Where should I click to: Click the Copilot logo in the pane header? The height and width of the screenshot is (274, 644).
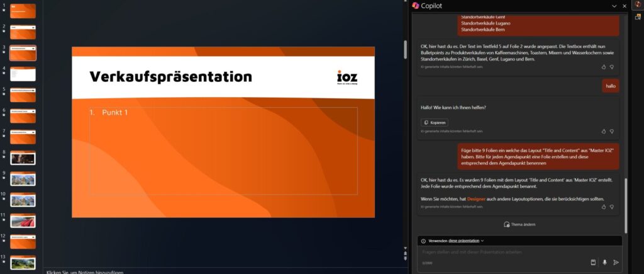click(416, 6)
